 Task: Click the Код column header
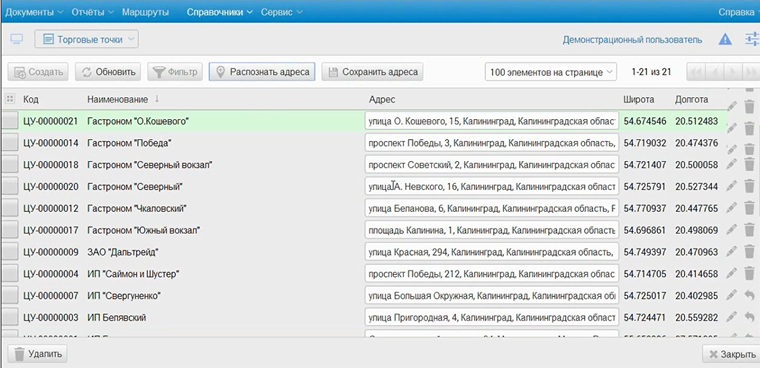point(31,99)
